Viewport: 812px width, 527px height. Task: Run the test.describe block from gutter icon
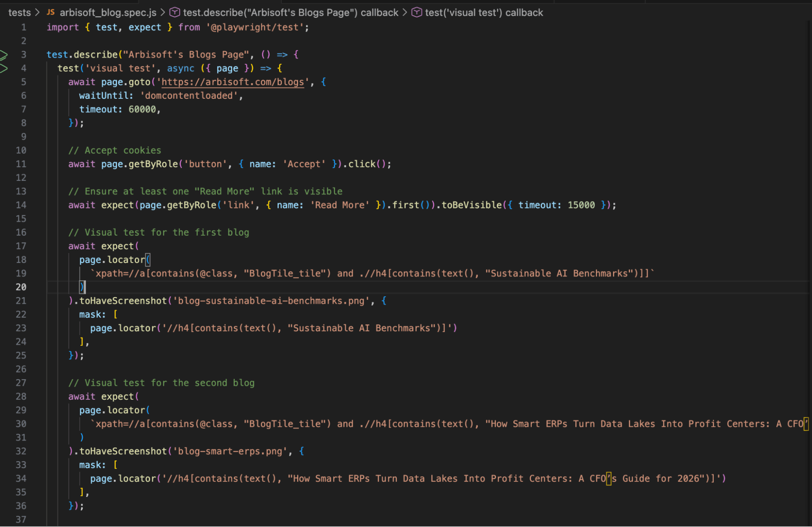click(x=4, y=54)
